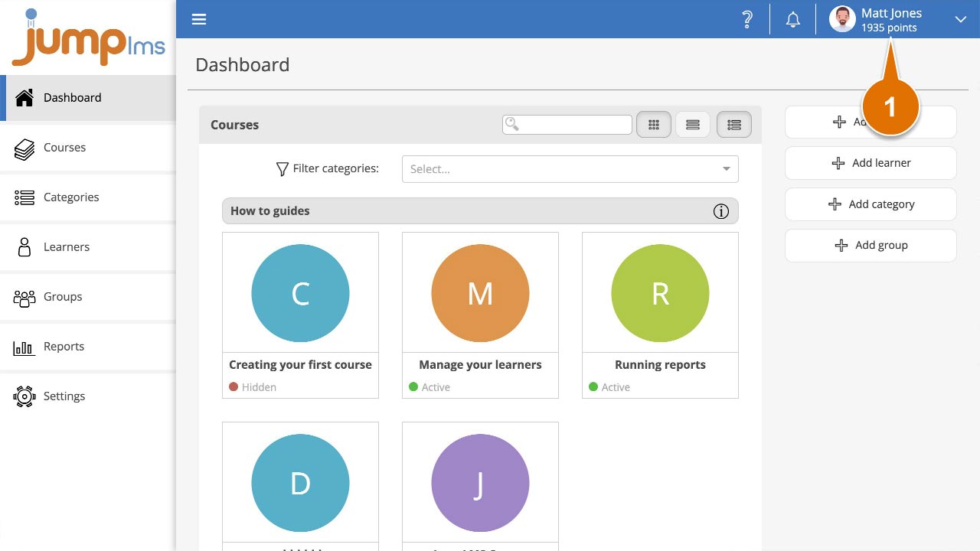Open Reports in the sidebar
Viewport: 980px width, 551px height.
point(88,347)
